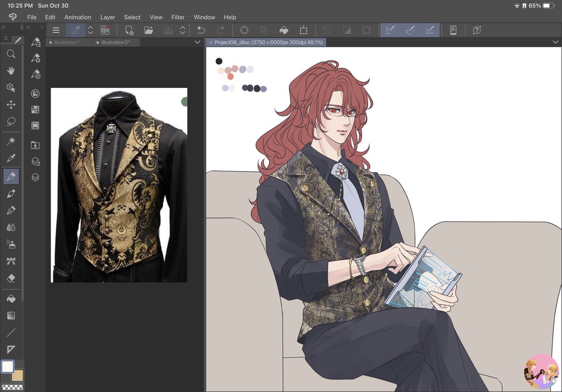Image resolution: width=562 pixels, height=392 pixels.
Task: Collapse the second palette dock double arrow
Action: (x=29, y=27)
